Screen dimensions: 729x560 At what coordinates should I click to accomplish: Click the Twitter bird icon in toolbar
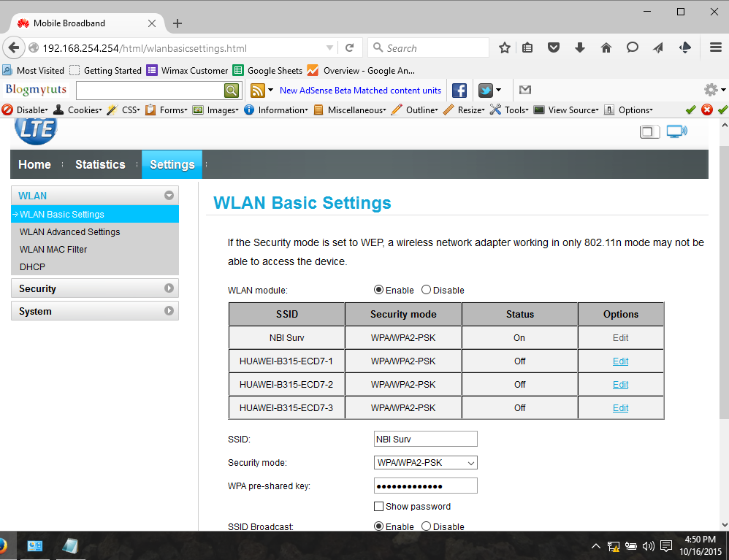485,90
